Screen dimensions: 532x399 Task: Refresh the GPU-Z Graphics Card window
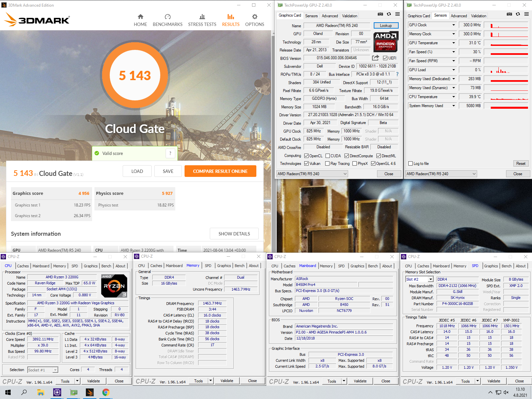tap(389, 14)
